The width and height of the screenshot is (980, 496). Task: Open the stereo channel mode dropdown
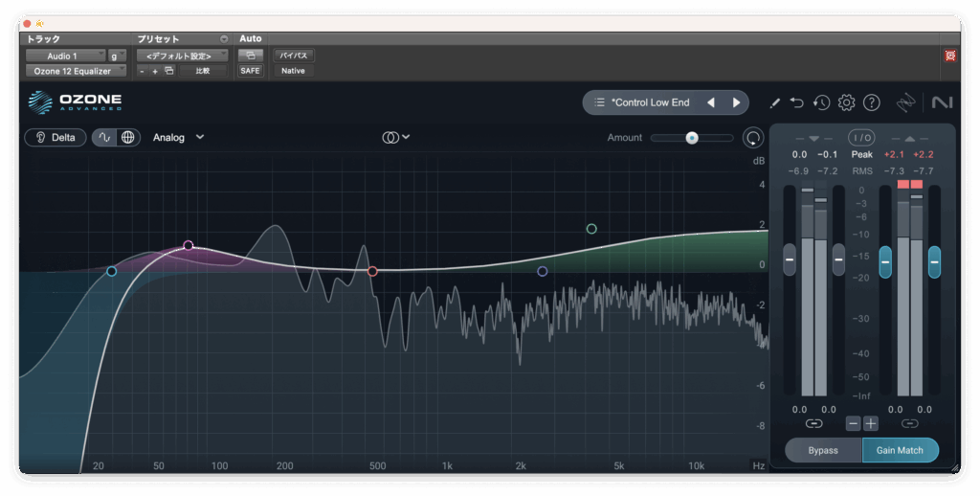pos(396,137)
